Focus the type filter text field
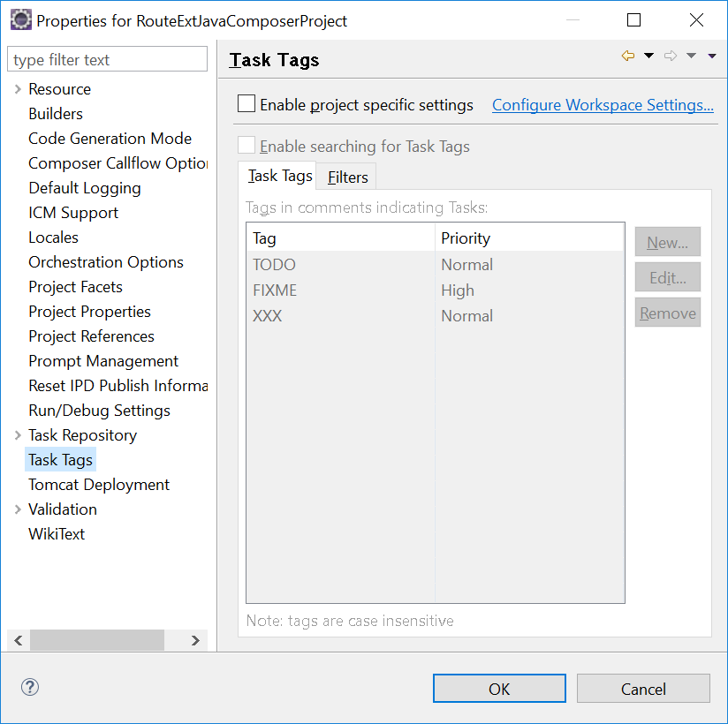This screenshot has width=728, height=724. pyautogui.click(x=107, y=59)
